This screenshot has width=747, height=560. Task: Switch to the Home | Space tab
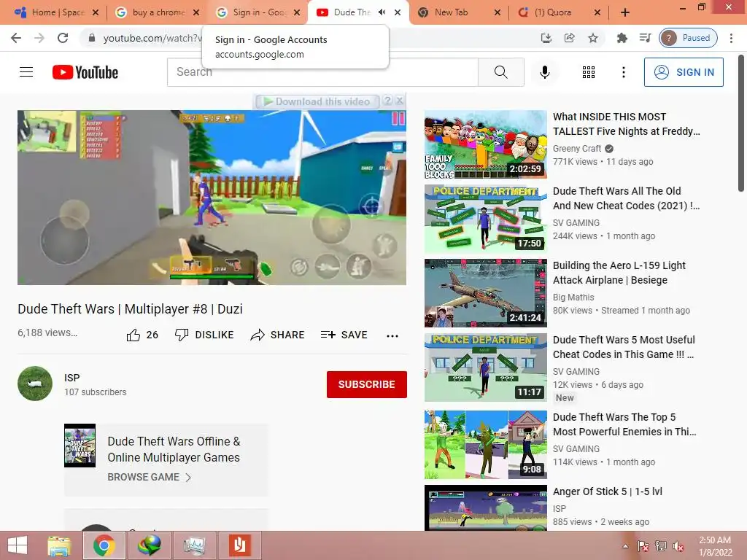point(56,12)
